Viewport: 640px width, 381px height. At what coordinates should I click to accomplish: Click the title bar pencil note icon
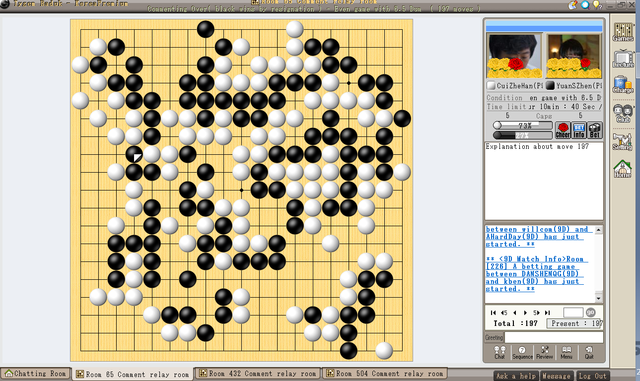573,4
